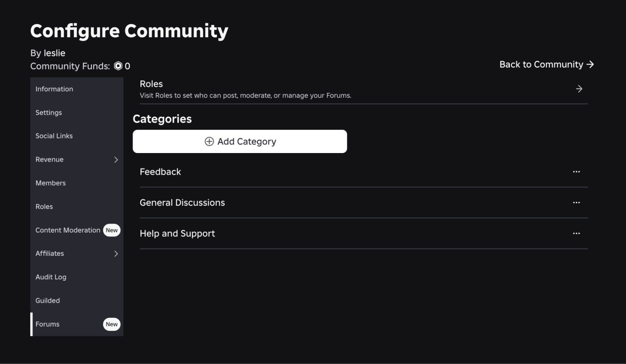Select the Forums sidebar item
The width and height of the screenshot is (626, 364).
pyautogui.click(x=47, y=324)
